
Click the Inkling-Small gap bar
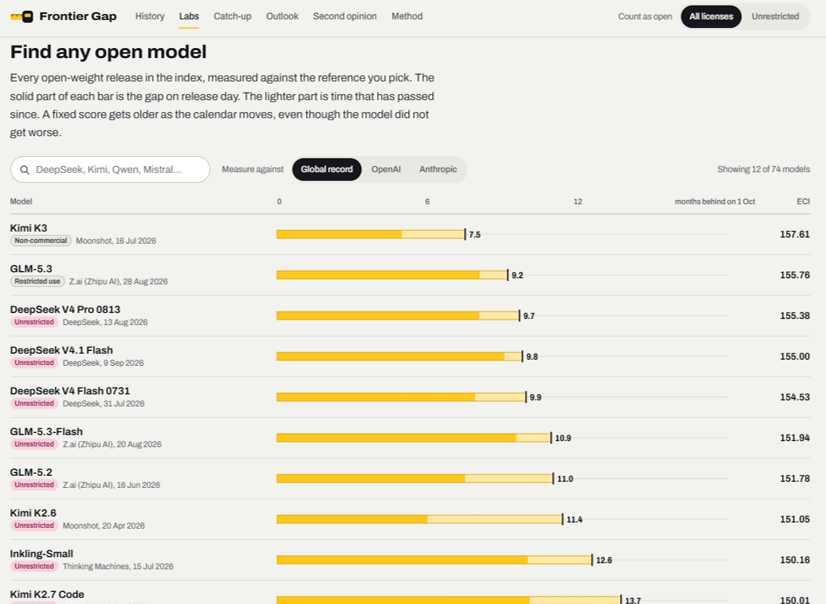pos(435,560)
